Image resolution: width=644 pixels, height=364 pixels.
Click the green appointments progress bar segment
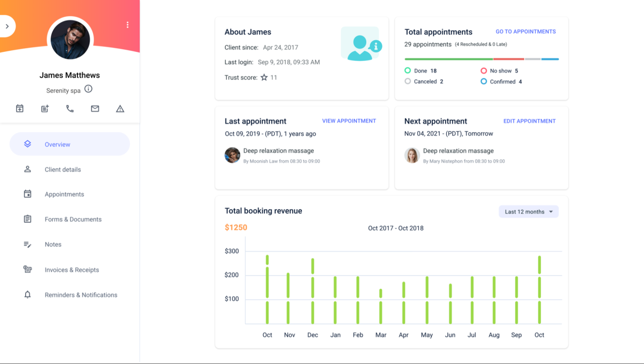(448, 59)
